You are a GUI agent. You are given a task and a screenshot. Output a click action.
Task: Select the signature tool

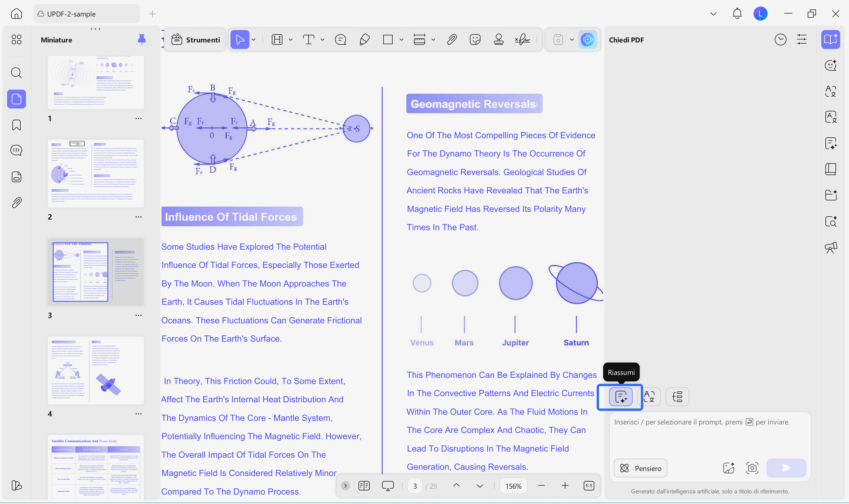522,40
